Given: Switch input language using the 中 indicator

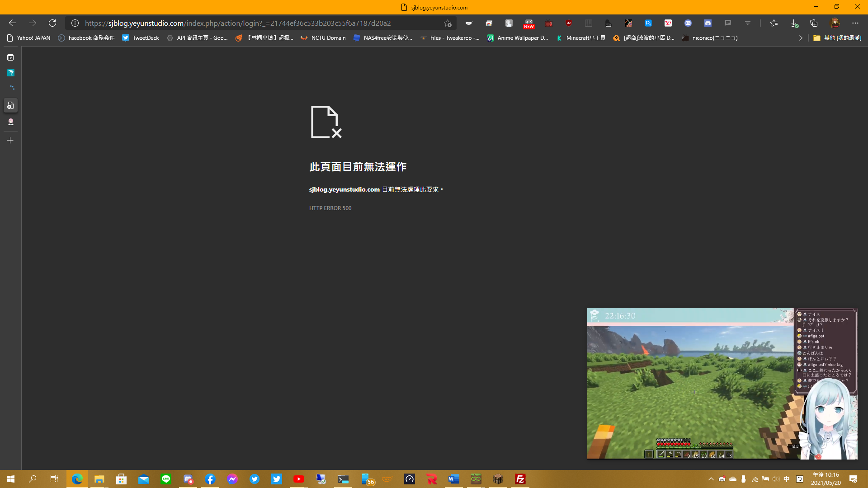Looking at the screenshot, I should pos(786,479).
